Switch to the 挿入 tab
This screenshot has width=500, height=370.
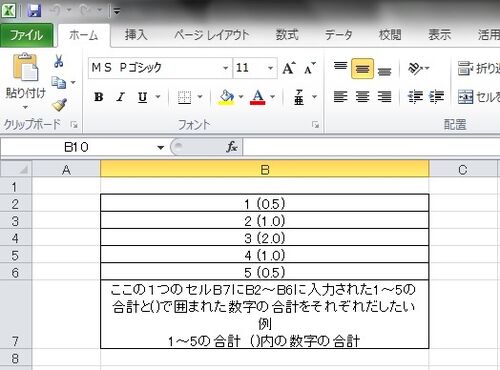[136, 35]
